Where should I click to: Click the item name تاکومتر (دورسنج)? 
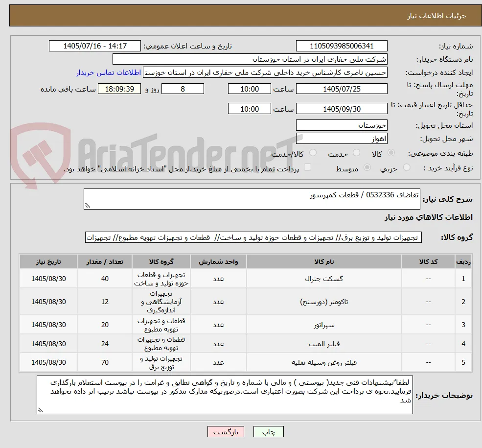[324, 302]
